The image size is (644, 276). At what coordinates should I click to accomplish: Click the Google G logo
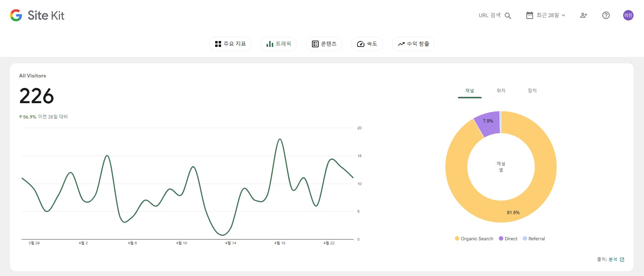16,15
